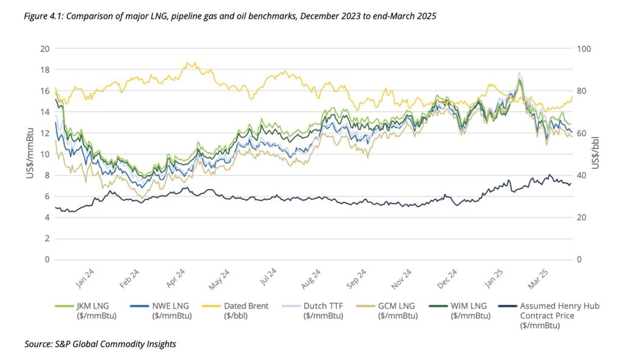Click the 20 value on left axis
Screen dimensions: 623x364
pos(44,49)
